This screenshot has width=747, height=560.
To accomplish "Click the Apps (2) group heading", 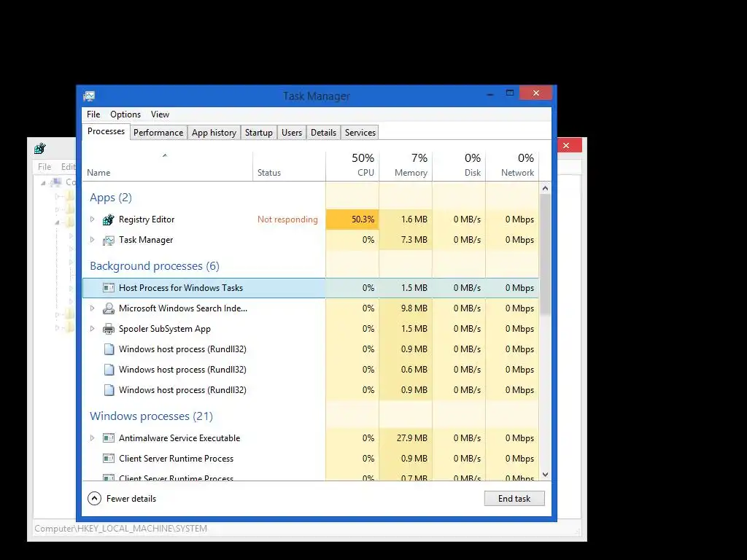I will pyautogui.click(x=111, y=198).
